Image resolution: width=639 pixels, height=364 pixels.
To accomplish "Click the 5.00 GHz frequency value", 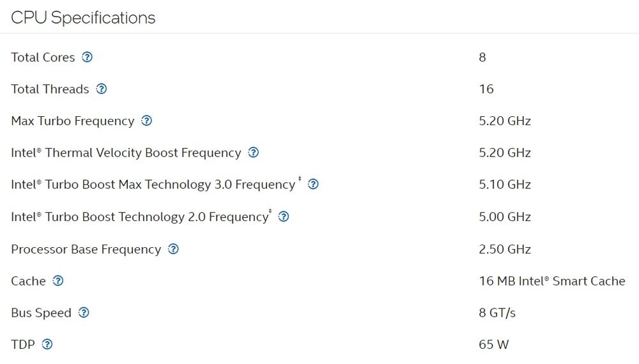I will [504, 216].
